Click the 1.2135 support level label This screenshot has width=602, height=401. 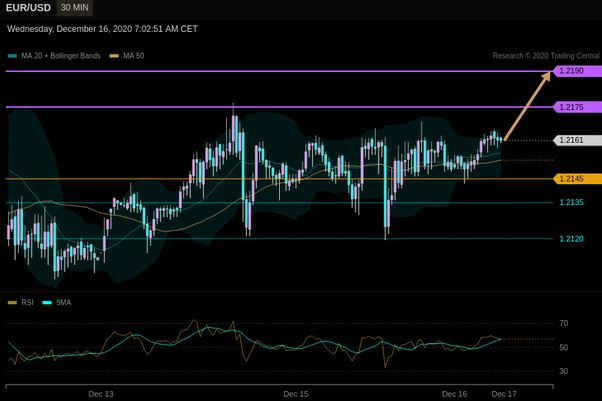571,202
